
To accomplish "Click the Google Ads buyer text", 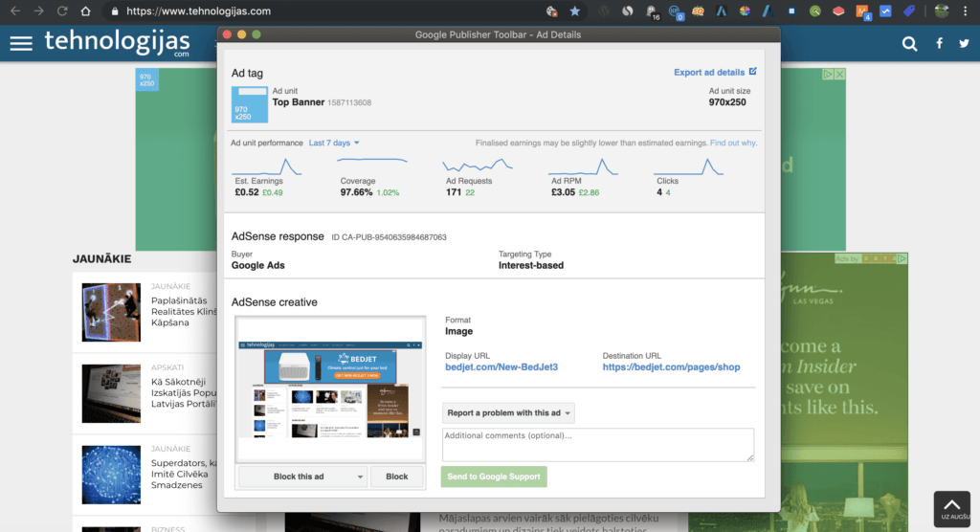I will pyautogui.click(x=258, y=265).
